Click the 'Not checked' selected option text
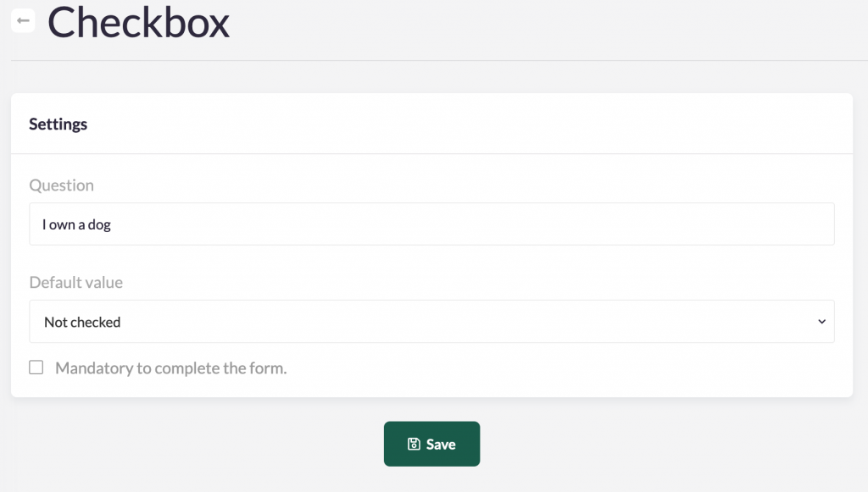The image size is (868, 492). [x=82, y=322]
